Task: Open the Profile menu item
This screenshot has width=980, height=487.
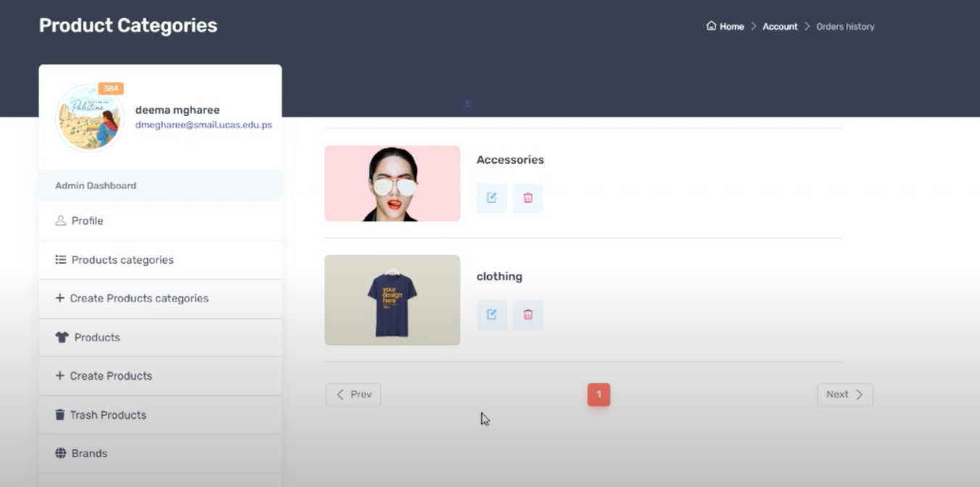Action: (x=160, y=221)
